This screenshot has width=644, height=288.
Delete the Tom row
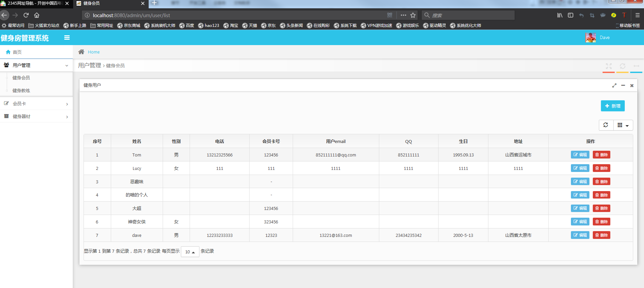point(602,155)
